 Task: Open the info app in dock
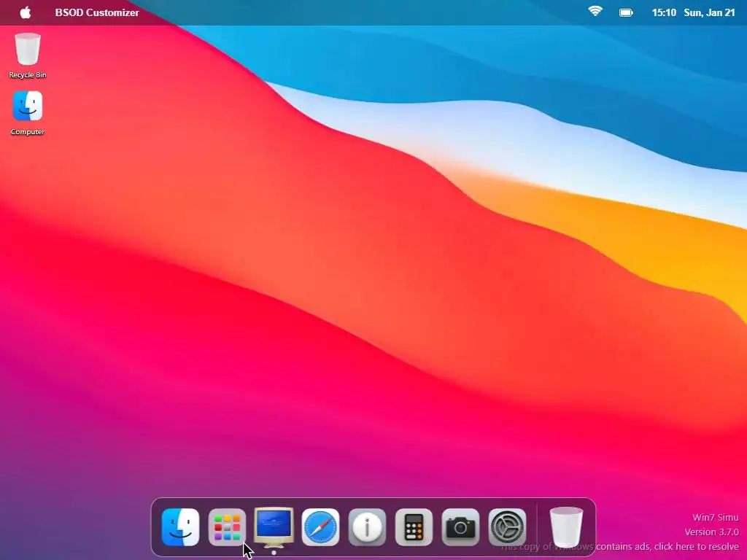click(x=368, y=527)
